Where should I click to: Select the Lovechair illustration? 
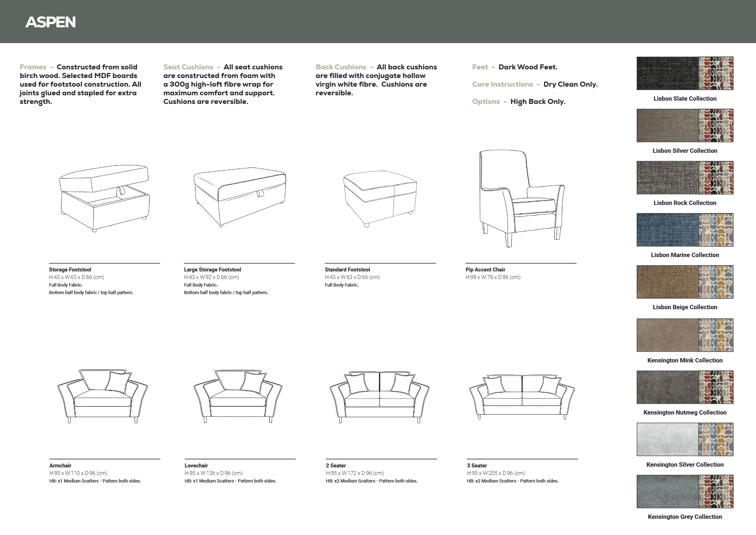(x=238, y=396)
